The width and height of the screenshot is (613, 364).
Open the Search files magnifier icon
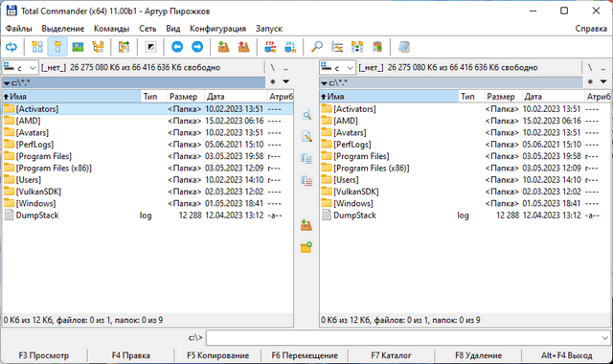317,47
